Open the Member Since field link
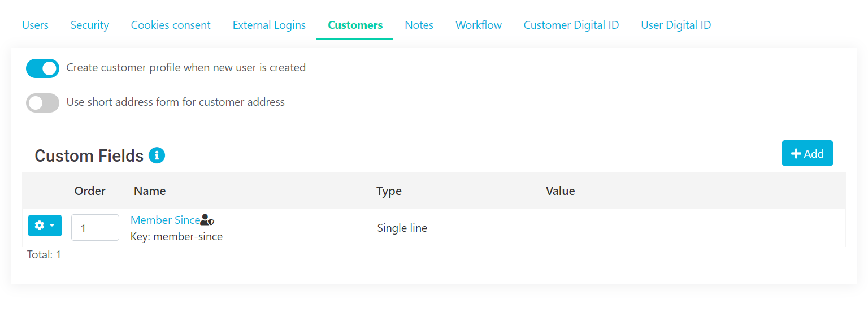This screenshot has width=868, height=320. [165, 220]
